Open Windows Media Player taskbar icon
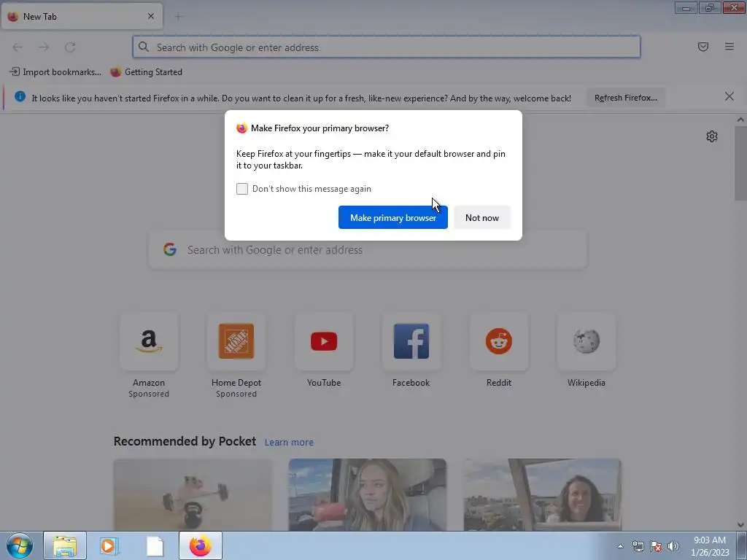The width and height of the screenshot is (747, 560). pyautogui.click(x=109, y=545)
